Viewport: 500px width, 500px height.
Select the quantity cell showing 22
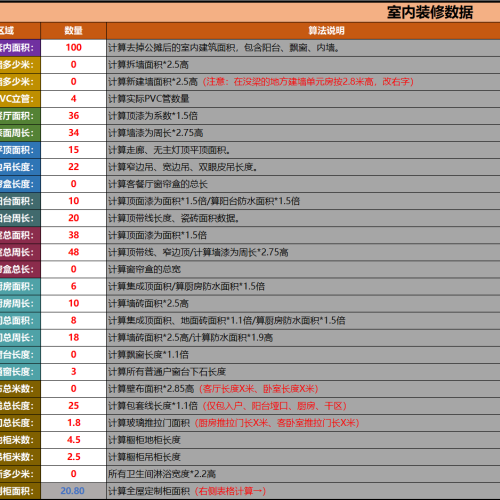pyautogui.click(x=73, y=167)
